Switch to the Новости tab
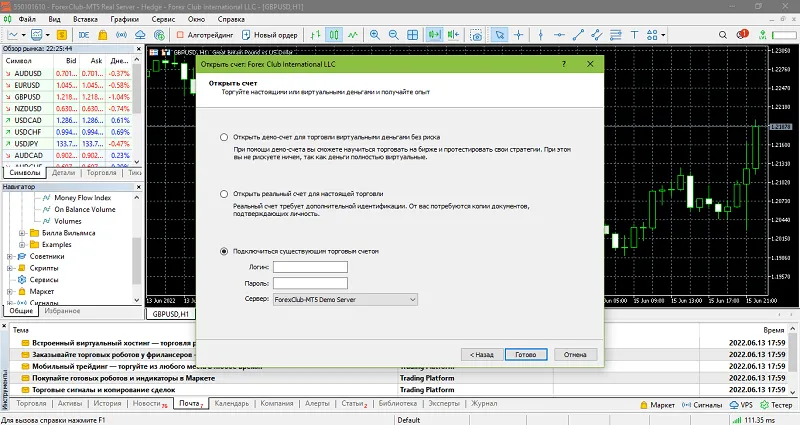 [148, 403]
